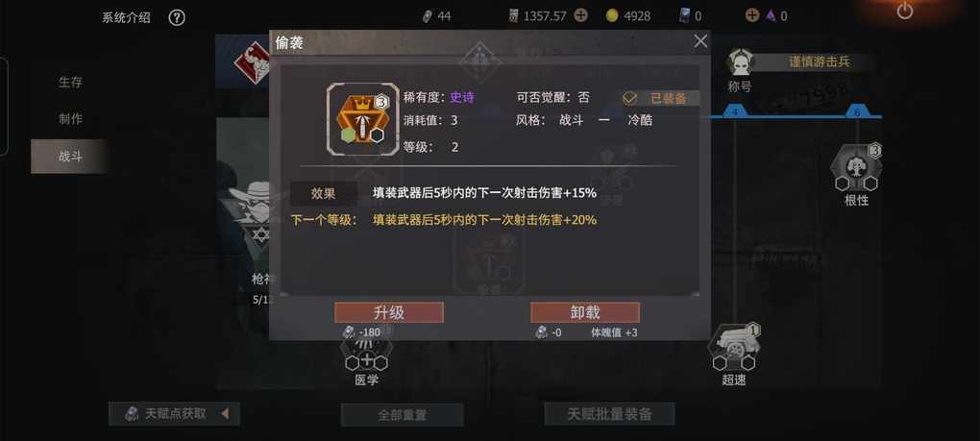The image size is (980, 441).
Task: Click the 卸载 unequip button
Action: (x=585, y=312)
